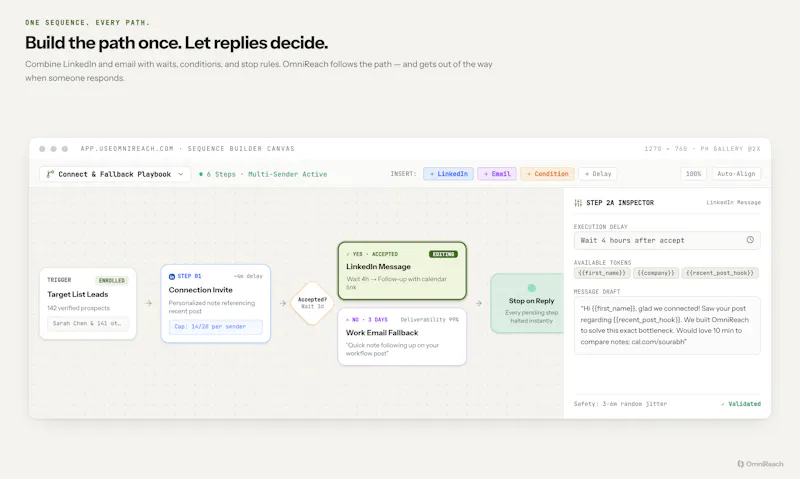Select the Stop on Reply card
Viewport: 800px width, 479px height.
coord(527,304)
